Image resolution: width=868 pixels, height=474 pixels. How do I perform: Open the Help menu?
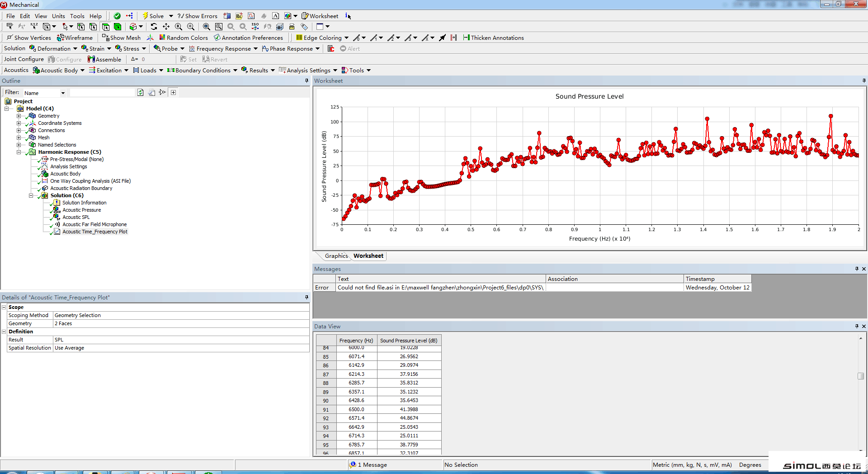pos(95,16)
